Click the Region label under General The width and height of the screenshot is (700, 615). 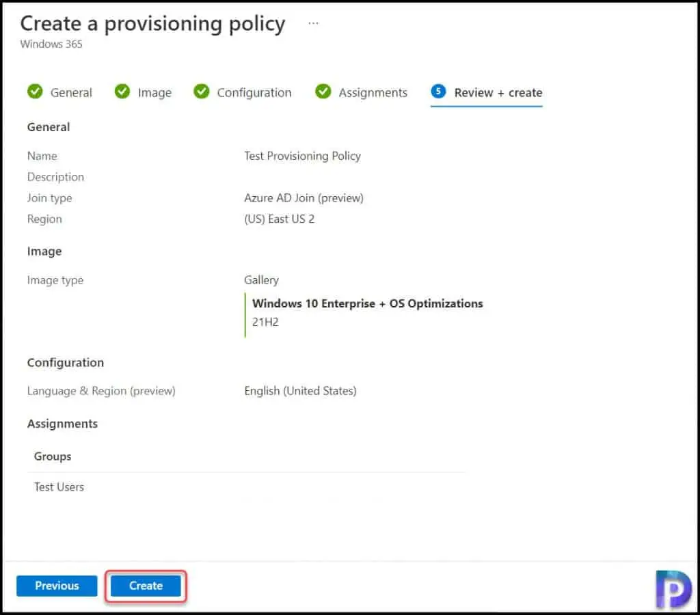44,219
